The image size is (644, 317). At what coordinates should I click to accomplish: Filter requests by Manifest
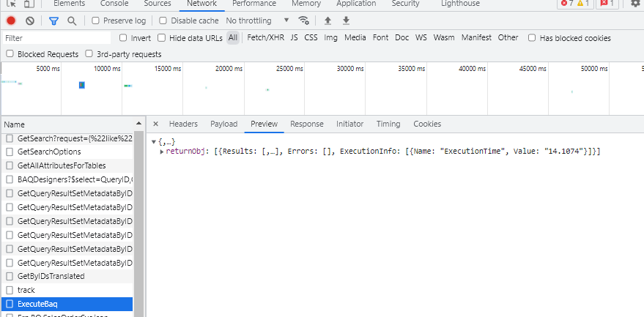pos(476,38)
